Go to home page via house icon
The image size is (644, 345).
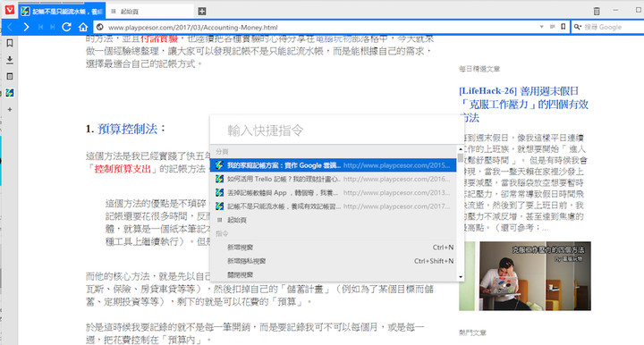coord(83,27)
